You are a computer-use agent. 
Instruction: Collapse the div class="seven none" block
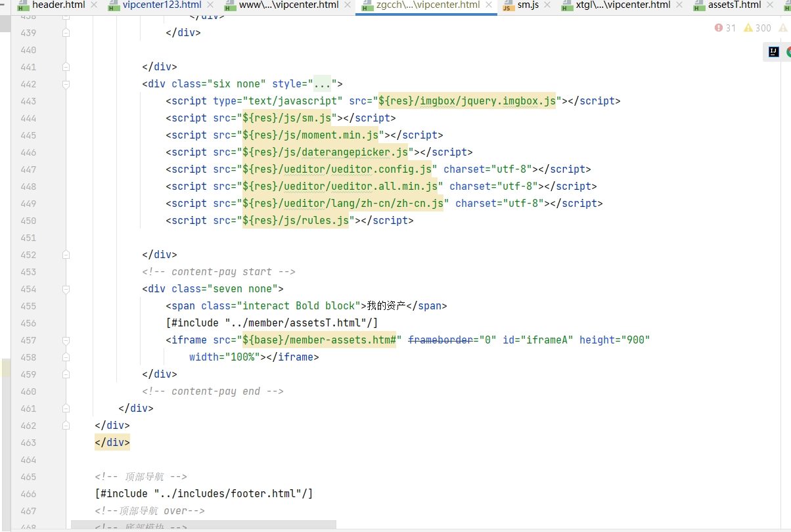pyautogui.click(x=66, y=289)
